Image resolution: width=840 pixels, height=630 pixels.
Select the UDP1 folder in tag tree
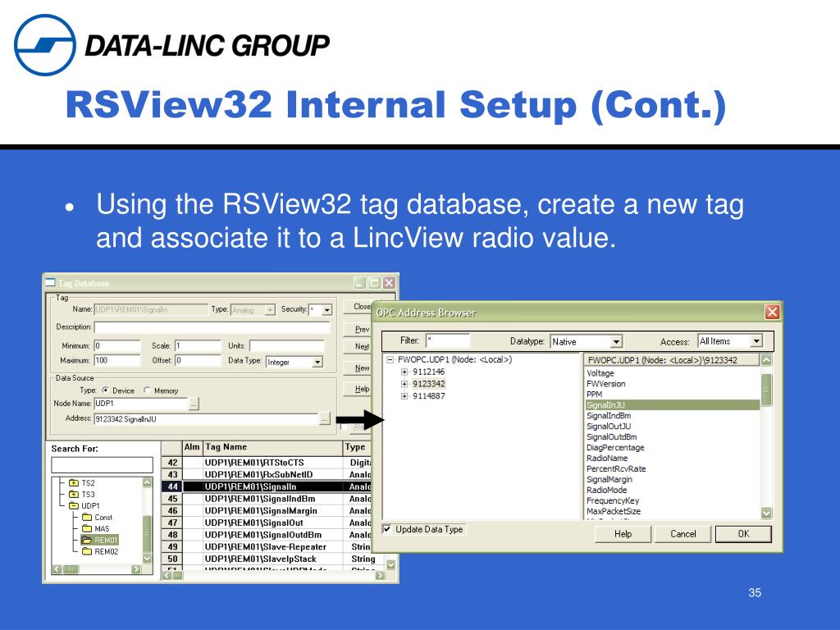(x=85, y=505)
